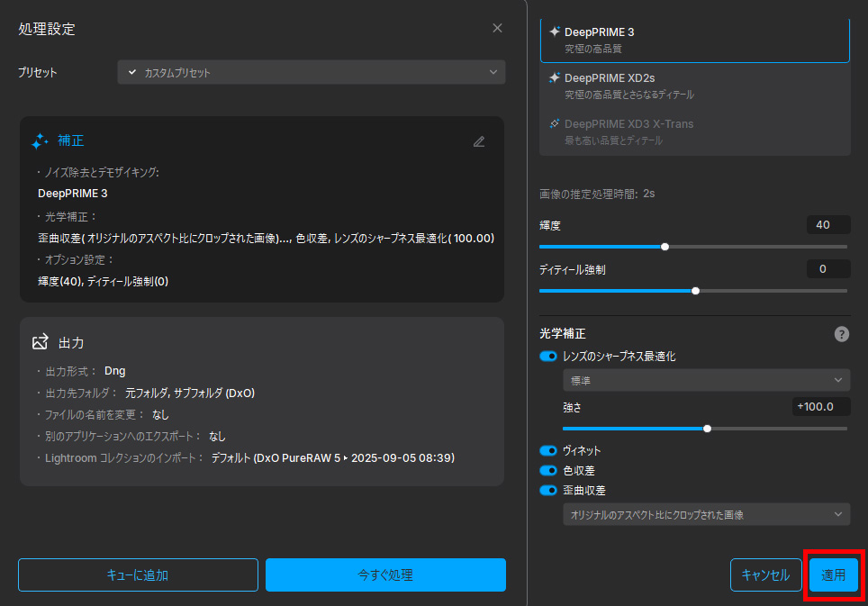Click the 光学補正 heading in the right panel
The height and width of the screenshot is (606, 868).
click(x=563, y=334)
